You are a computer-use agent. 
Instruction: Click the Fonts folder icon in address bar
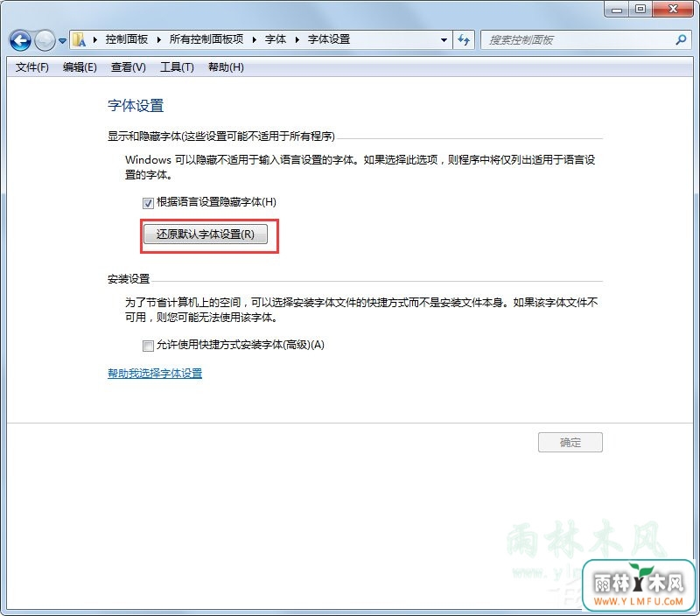pos(80,39)
